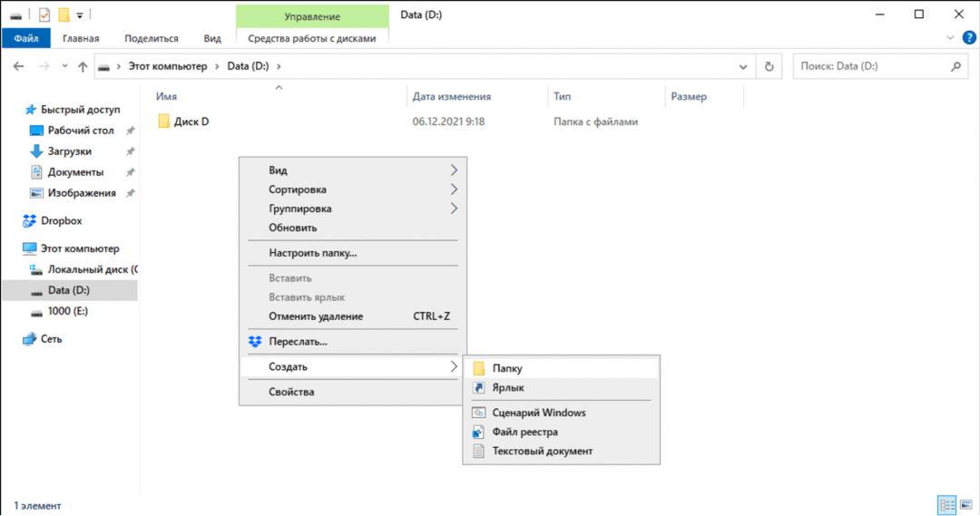The height and width of the screenshot is (516, 980).
Task: Switch to the Вид ribbon tab
Action: (212, 38)
